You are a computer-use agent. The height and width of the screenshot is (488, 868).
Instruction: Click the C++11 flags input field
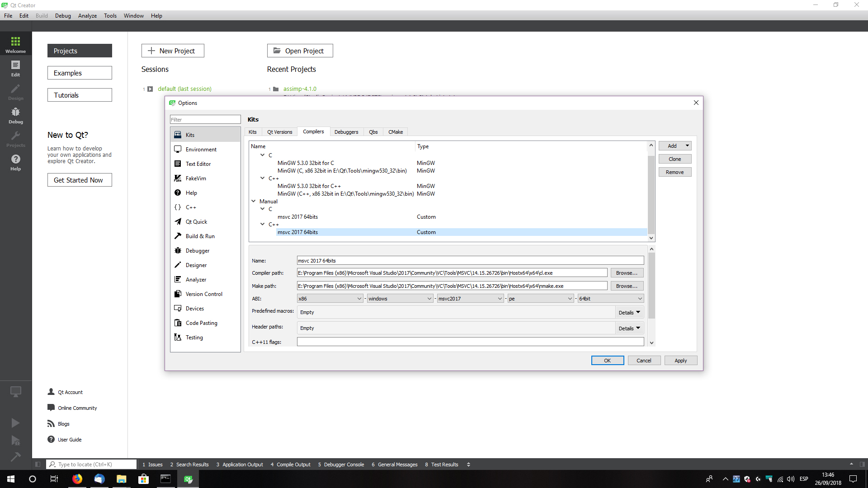click(470, 342)
